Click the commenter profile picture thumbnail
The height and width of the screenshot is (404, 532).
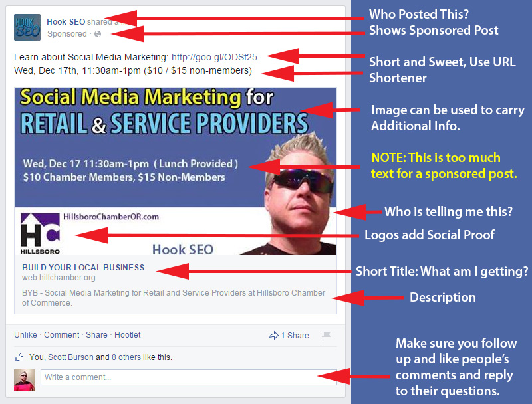(25, 380)
